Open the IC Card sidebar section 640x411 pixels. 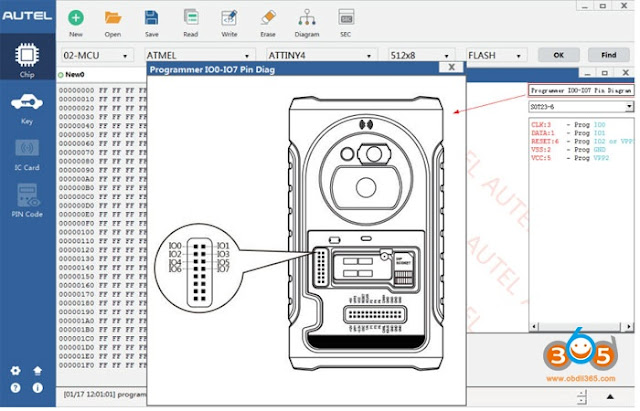26,153
